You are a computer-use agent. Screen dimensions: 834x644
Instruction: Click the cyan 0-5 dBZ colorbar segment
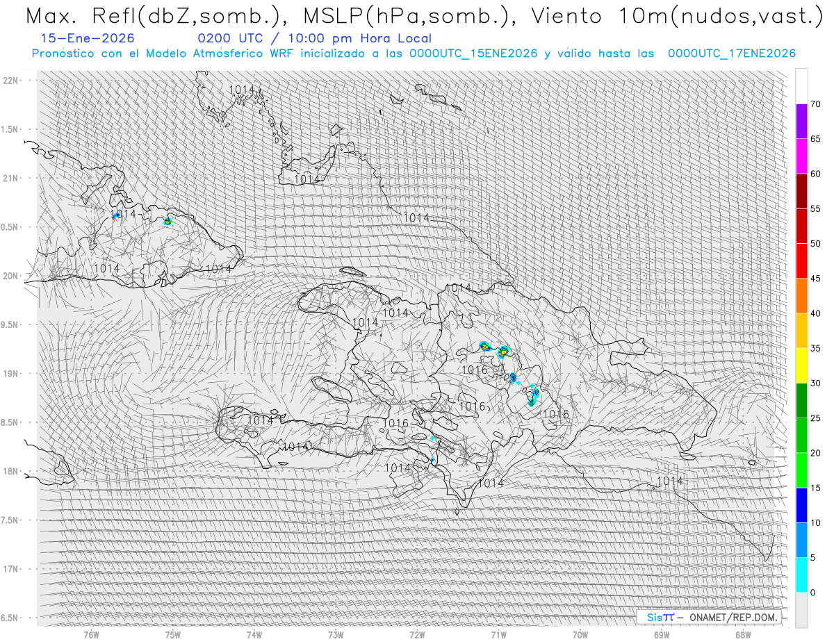tap(801, 575)
